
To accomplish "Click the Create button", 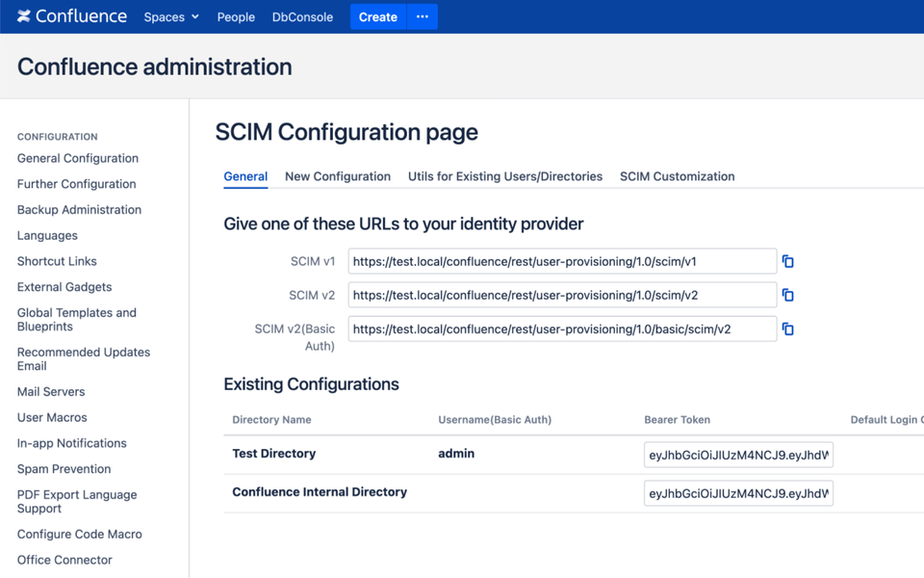I will (x=377, y=17).
